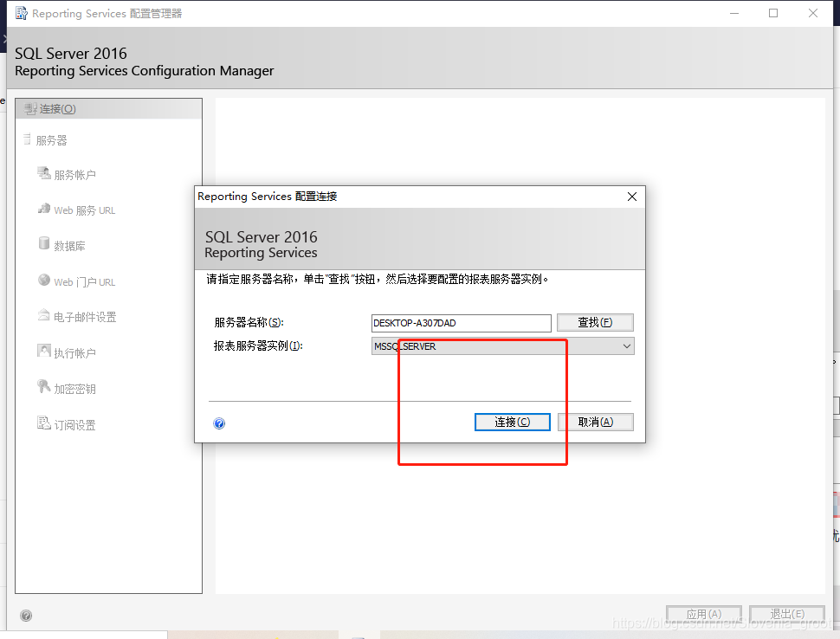Click the E-mail Settings (电子邮件设置) envelope icon
The image size is (840, 639).
tap(44, 315)
